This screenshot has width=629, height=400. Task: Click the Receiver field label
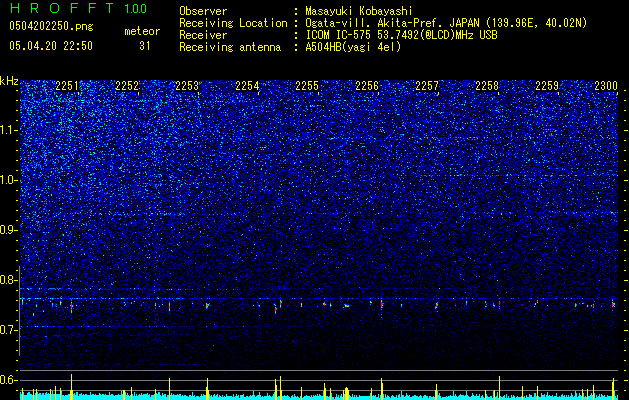coord(203,35)
